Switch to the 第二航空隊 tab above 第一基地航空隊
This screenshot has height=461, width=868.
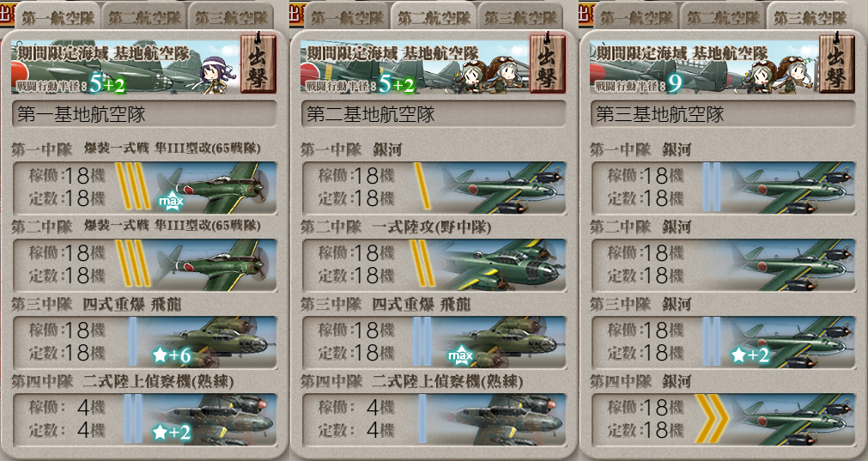tap(144, 18)
